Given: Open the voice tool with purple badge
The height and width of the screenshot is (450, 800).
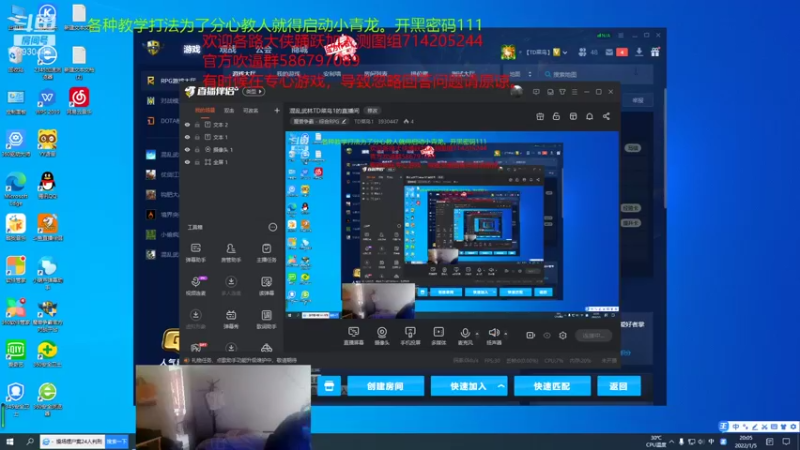Looking at the screenshot, I should (x=195, y=286).
